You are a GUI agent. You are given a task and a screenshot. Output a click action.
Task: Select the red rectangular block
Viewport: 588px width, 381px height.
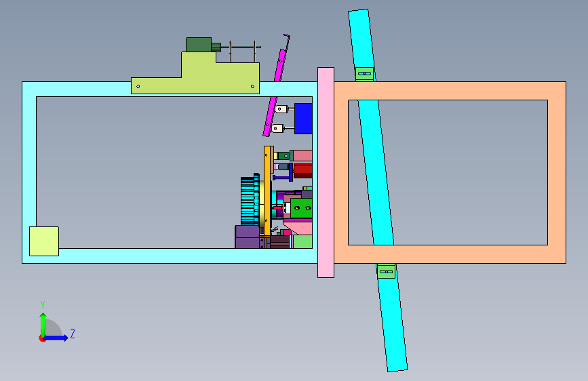[x=303, y=171]
